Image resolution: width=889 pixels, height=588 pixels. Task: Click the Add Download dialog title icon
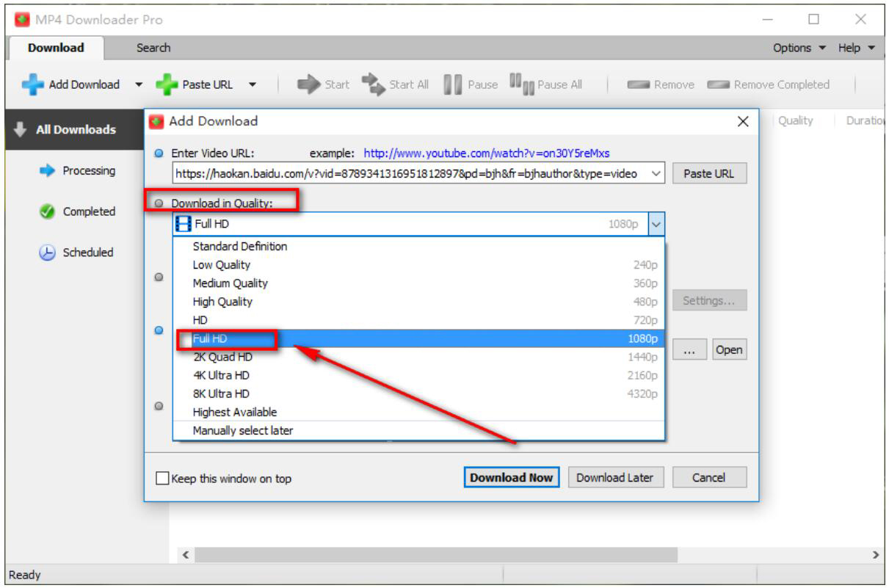tap(156, 122)
